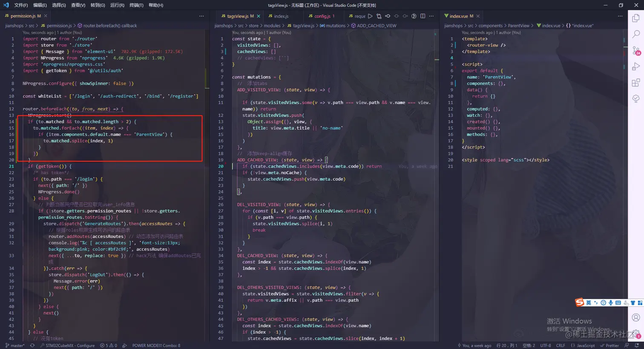Open the Run and Debug view
The height and width of the screenshot is (349, 644).
click(x=635, y=66)
